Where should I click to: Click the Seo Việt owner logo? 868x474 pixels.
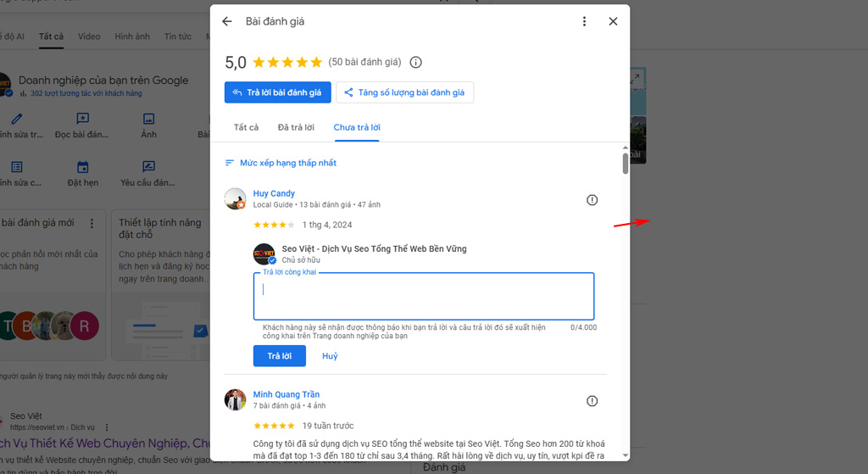[264, 254]
